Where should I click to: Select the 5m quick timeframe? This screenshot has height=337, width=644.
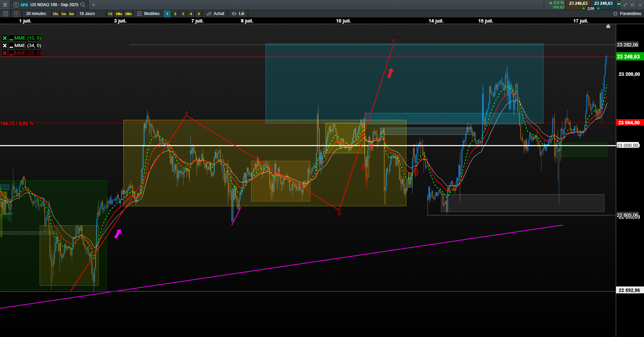point(71,14)
